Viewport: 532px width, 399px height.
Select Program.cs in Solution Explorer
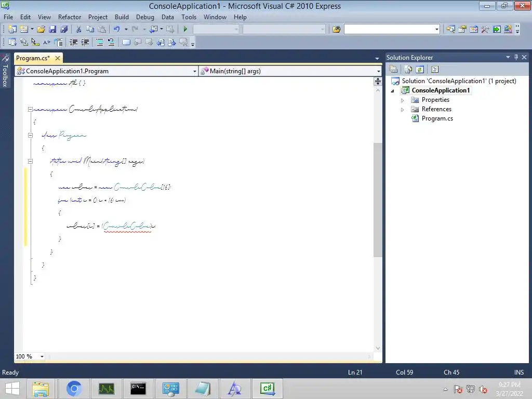click(x=437, y=118)
